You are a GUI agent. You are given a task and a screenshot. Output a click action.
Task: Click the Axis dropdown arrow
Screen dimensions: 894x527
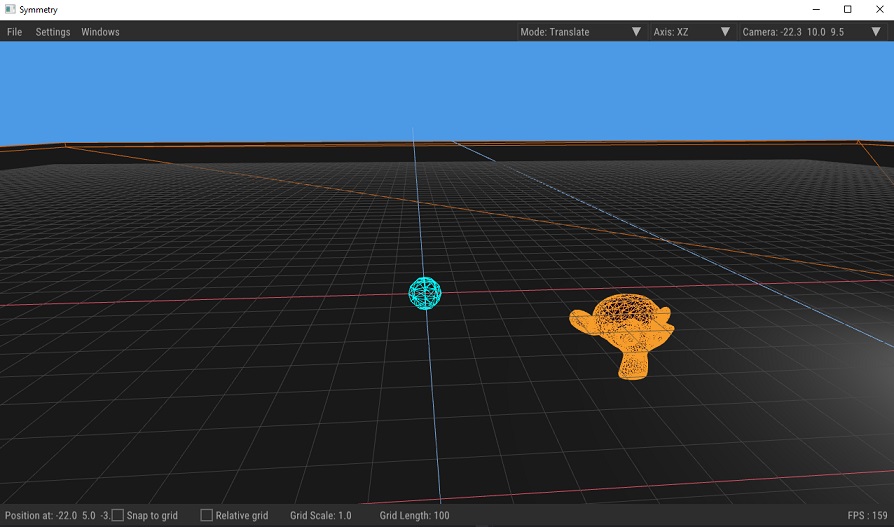725,32
